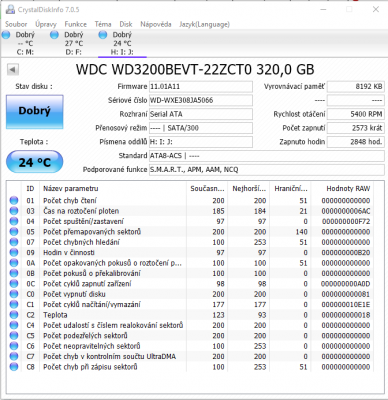Click the blue Dobrý health status button
Screen dimensions: 388x400
click(35, 112)
